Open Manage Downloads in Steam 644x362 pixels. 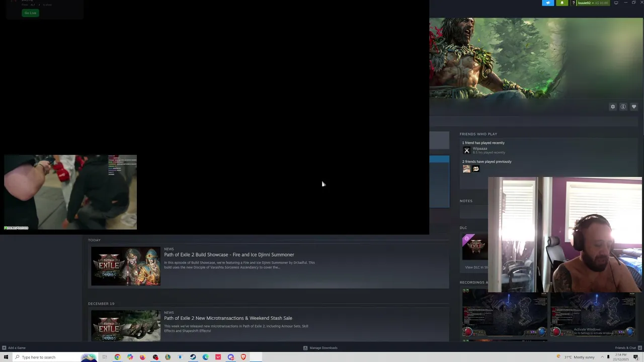tap(320, 348)
